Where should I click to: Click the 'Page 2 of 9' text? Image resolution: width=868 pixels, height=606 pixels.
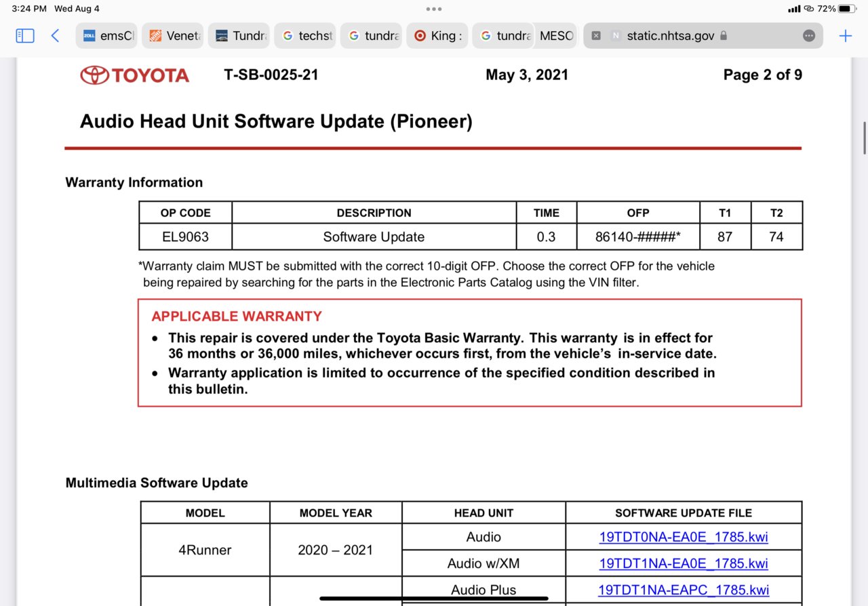(763, 75)
